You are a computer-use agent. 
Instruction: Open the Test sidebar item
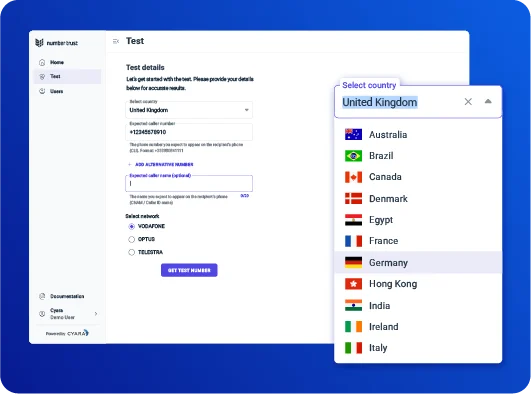coord(67,77)
